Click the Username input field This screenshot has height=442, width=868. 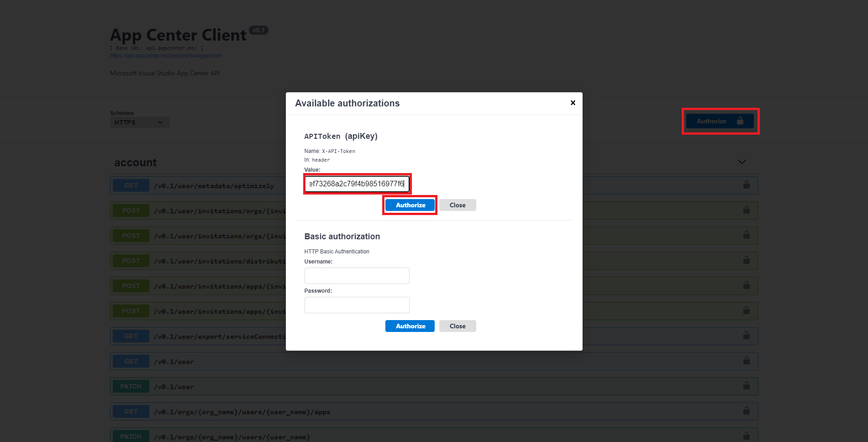coord(357,276)
